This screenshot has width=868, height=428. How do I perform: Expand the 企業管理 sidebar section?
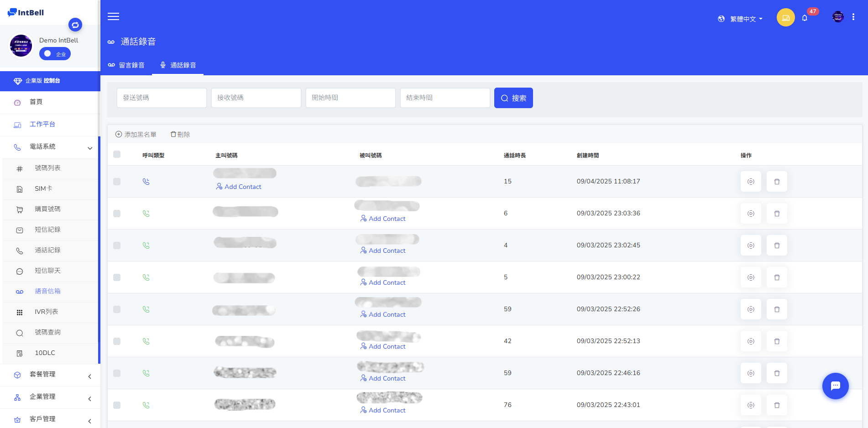pos(50,397)
